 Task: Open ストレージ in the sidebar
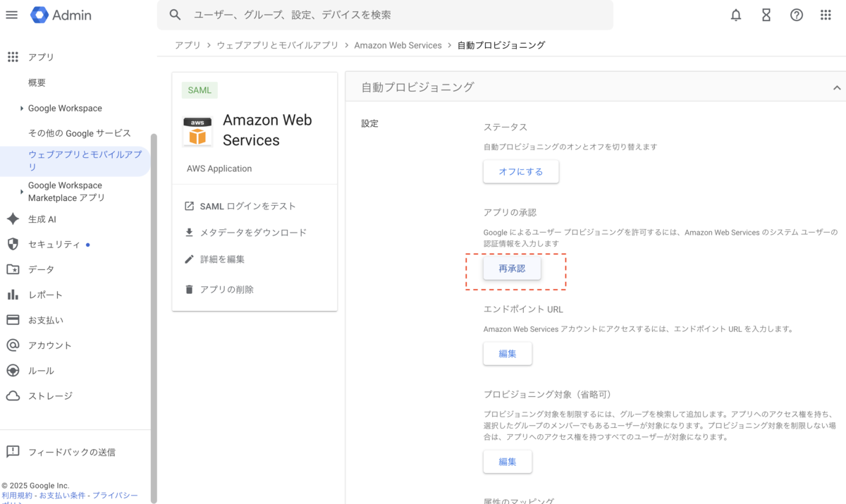50,396
